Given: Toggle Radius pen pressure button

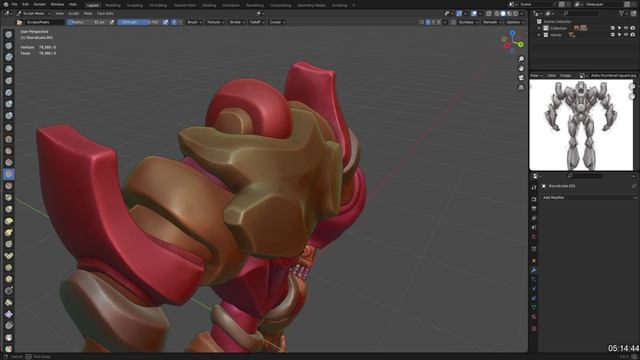Looking at the screenshot, I should 112,22.
